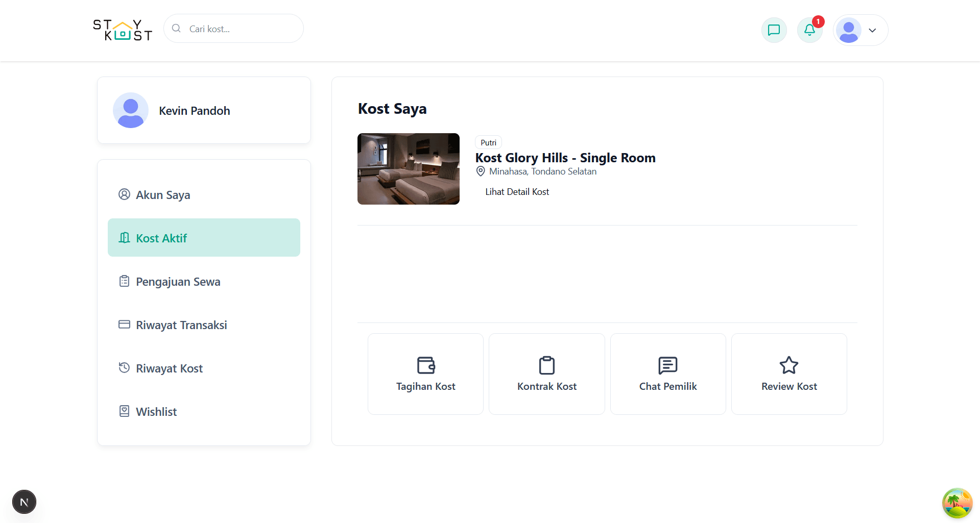The image size is (980, 523).
Task: Open Lihat Detail Kost link
Action: pos(517,191)
